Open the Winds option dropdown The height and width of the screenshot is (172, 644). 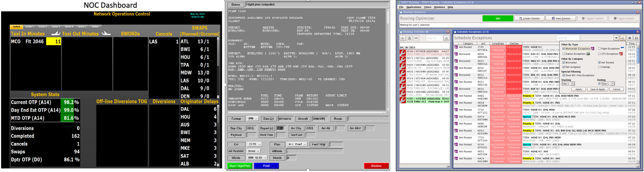click(256, 158)
